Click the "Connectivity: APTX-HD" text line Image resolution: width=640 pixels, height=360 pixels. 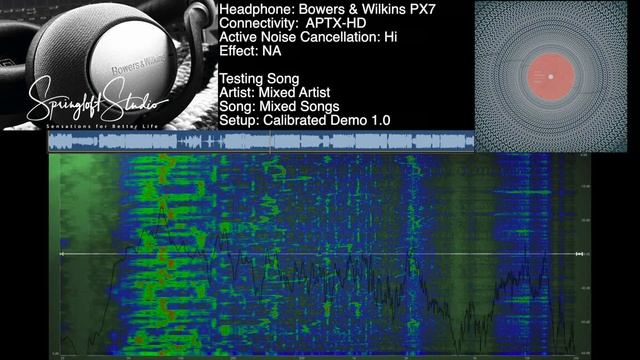coord(292,23)
